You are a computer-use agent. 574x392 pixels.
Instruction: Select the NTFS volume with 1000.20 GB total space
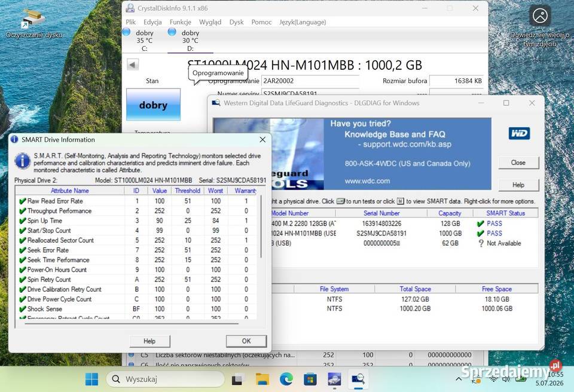pyautogui.click(x=405, y=308)
